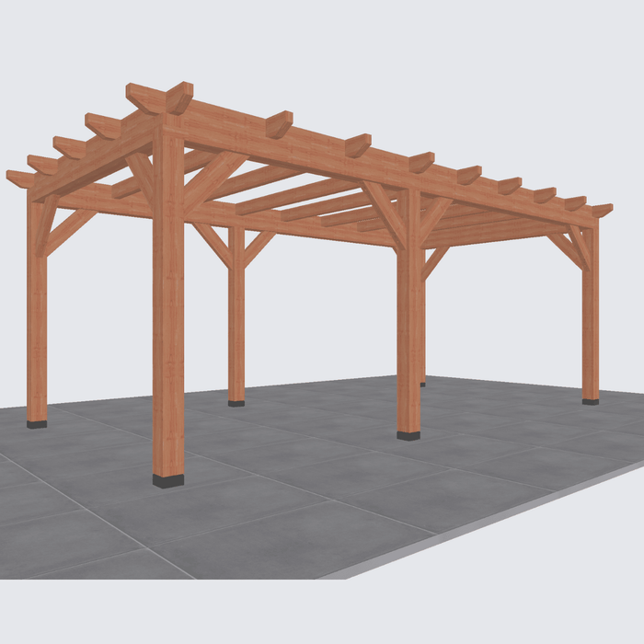The width and height of the screenshot is (644, 644).
Task: Select the far-left pergola post
Action: click(x=37, y=308)
